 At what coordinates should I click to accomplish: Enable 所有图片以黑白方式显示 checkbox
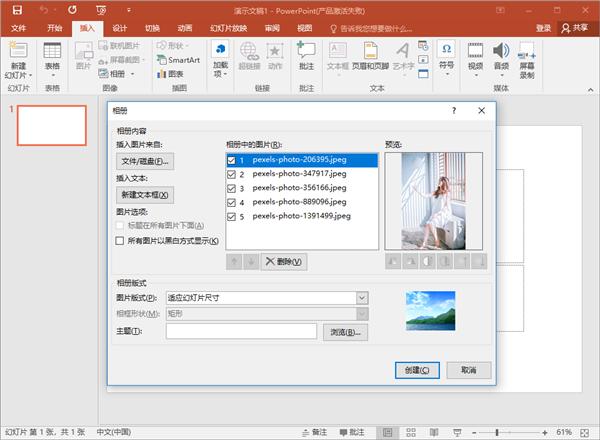coord(121,241)
